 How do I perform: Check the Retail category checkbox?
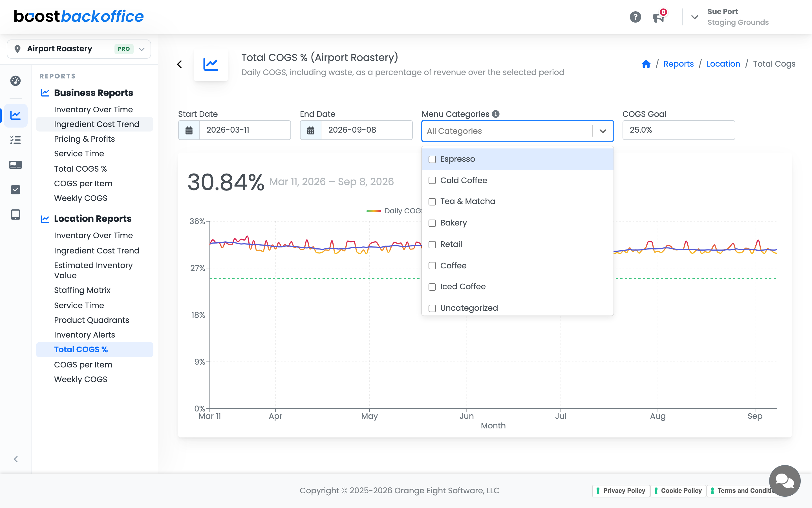click(432, 244)
